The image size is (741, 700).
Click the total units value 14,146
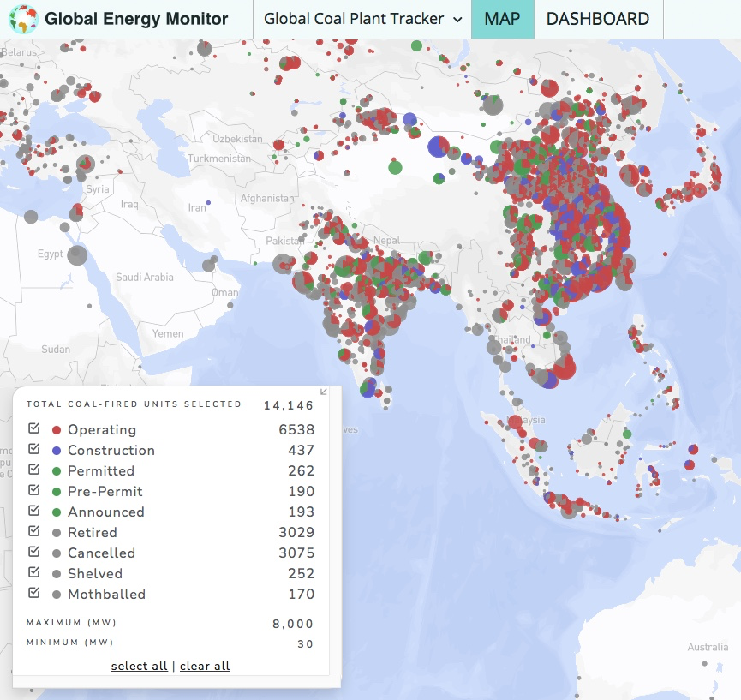click(x=289, y=405)
